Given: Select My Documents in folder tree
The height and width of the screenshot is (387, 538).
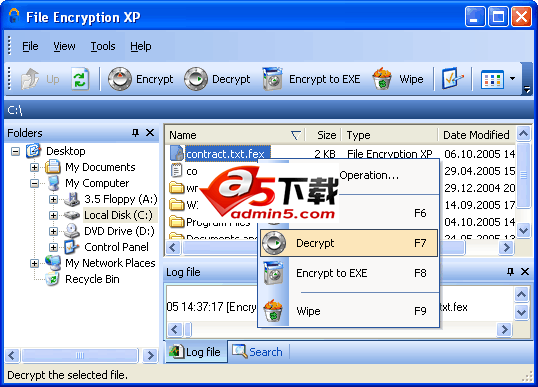Looking at the screenshot, I should click(100, 167).
